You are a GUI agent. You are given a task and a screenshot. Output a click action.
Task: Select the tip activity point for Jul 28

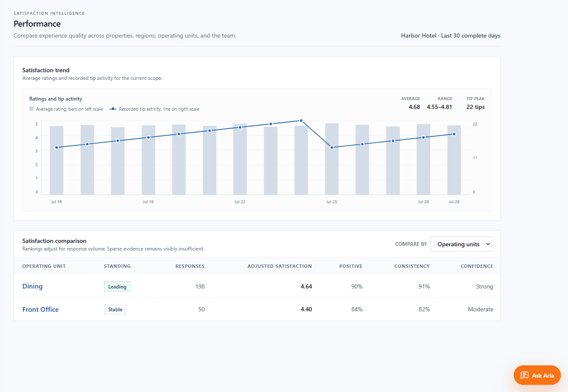[x=423, y=137]
